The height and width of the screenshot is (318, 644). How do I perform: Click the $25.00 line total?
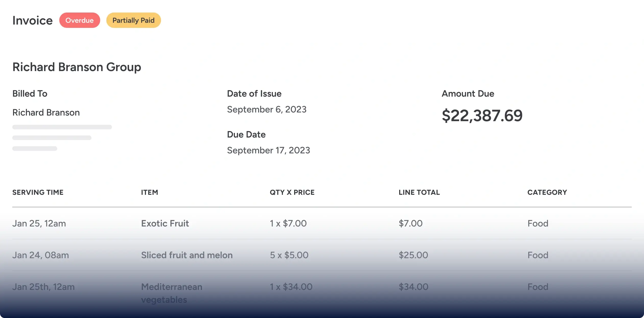[x=413, y=255]
